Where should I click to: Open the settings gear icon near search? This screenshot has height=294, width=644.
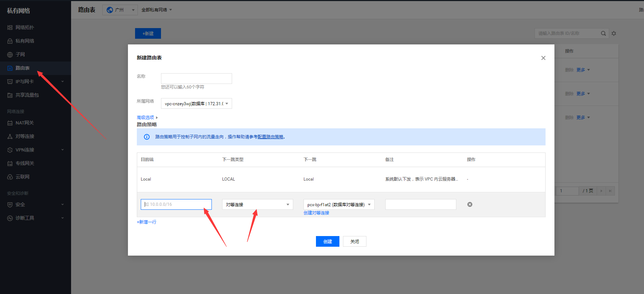click(x=614, y=33)
